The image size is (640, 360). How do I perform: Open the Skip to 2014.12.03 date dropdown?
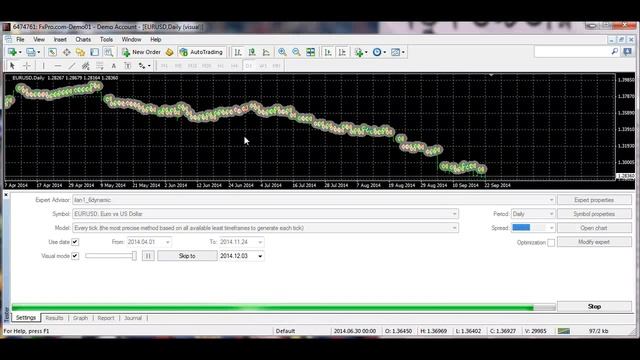pos(260,256)
